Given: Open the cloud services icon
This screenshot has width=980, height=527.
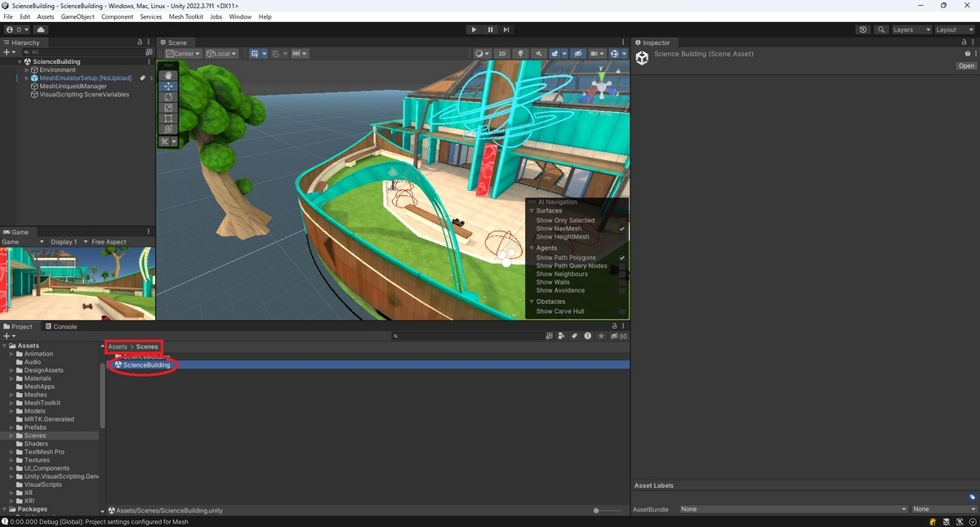Looking at the screenshot, I should (x=41, y=29).
